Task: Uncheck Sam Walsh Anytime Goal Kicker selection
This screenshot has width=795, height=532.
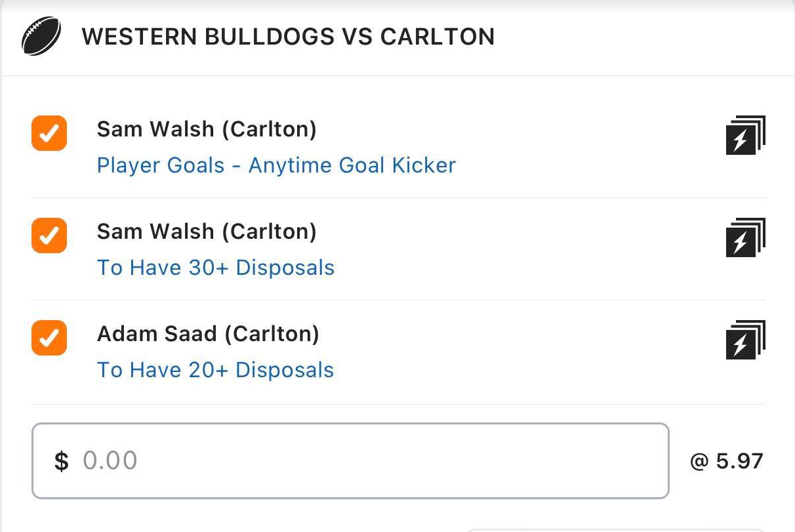Action: [49, 133]
